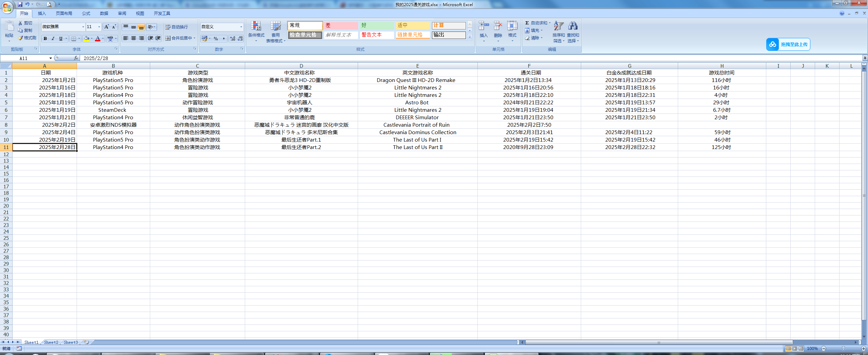Open the font name dropdown 微软雅黑
This screenshot has width=868, height=355.
[x=83, y=27]
